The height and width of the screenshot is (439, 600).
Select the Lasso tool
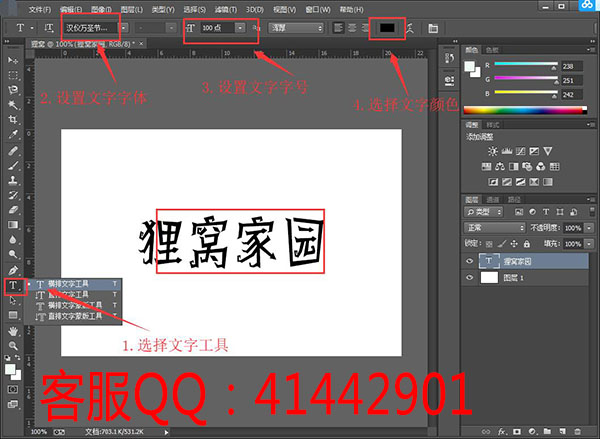click(x=13, y=90)
